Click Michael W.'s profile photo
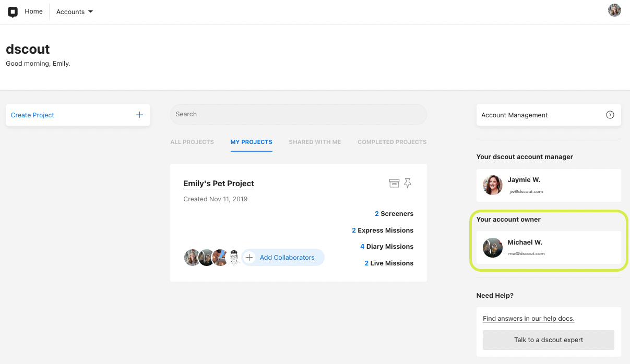 coord(493,248)
